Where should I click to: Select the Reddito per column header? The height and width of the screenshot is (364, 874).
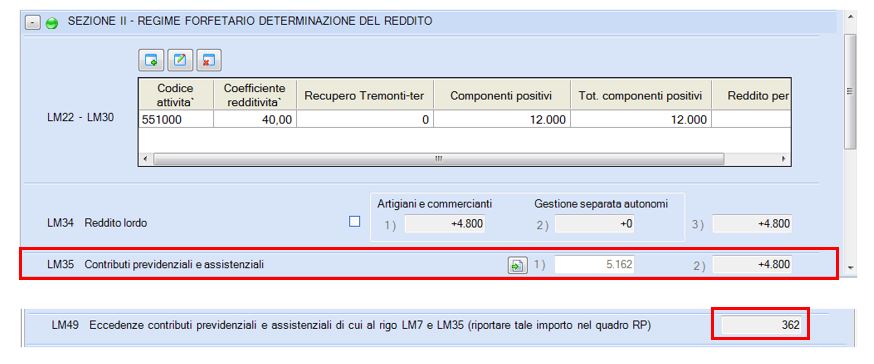[x=752, y=95]
